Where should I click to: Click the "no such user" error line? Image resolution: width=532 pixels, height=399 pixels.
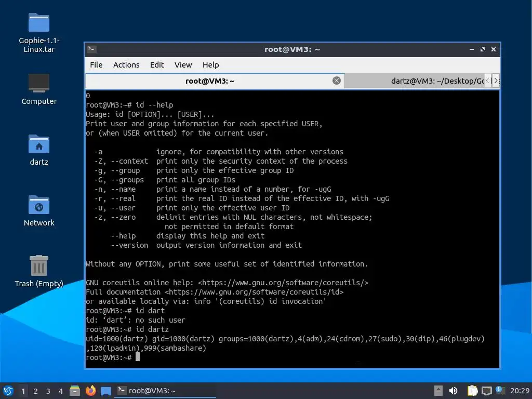136,320
